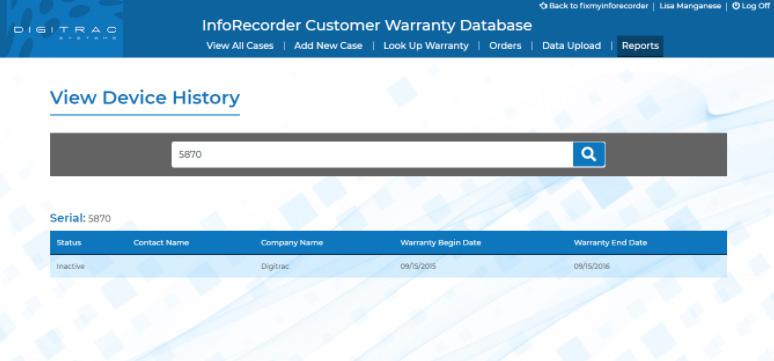
Task: Follow the Back to fixmyinforecorder link
Action: pyautogui.click(x=598, y=6)
